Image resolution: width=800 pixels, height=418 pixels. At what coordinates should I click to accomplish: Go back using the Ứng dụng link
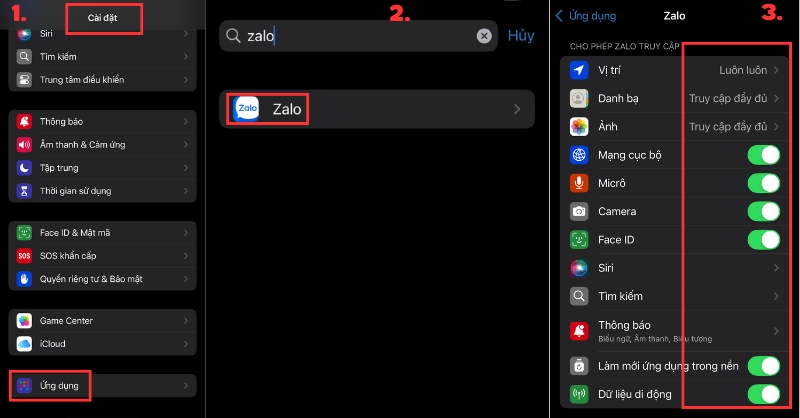586,16
